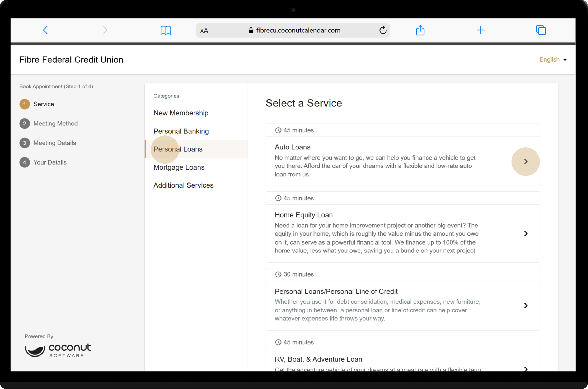Click the clock icon above Auto Loans
This screenshot has width=588, height=389.
click(278, 130)
